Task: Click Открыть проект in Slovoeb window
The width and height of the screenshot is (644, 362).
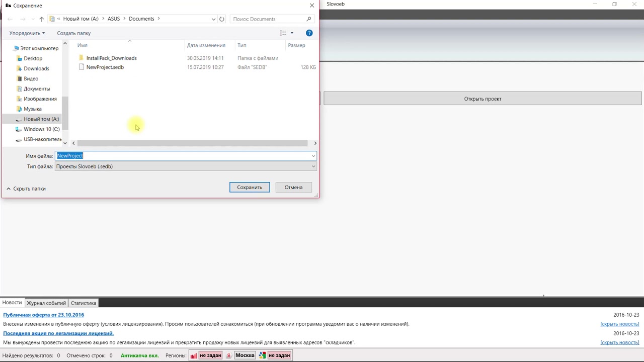Action: pos(482,99)
